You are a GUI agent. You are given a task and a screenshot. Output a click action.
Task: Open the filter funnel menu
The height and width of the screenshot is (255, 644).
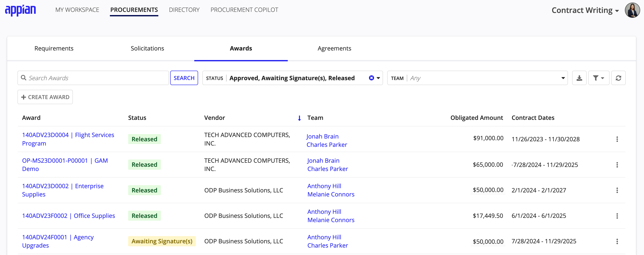pyautogui.click(x=599, y=78)
